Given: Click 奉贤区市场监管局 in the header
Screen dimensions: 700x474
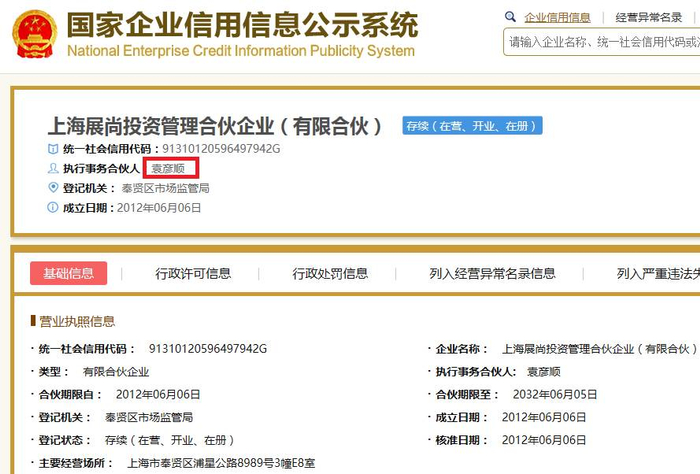Looking at the screenshot, I should (x=166, y=188).
